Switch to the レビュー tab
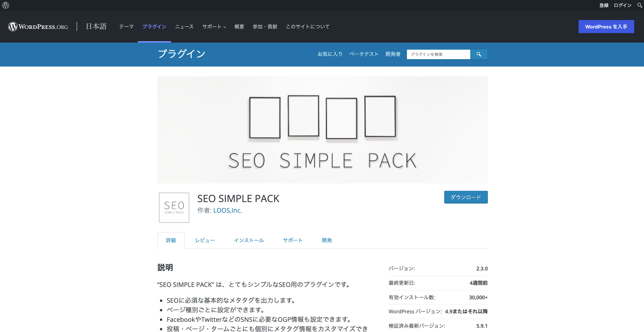Image resolution: width=644 pixels, height=332 pixels. click(x=205, y=240)
